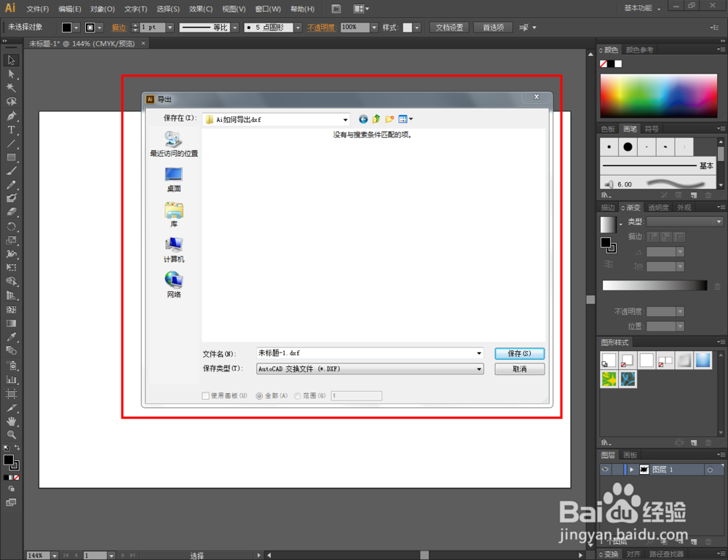Open Network in dialog sidebar

174,285
